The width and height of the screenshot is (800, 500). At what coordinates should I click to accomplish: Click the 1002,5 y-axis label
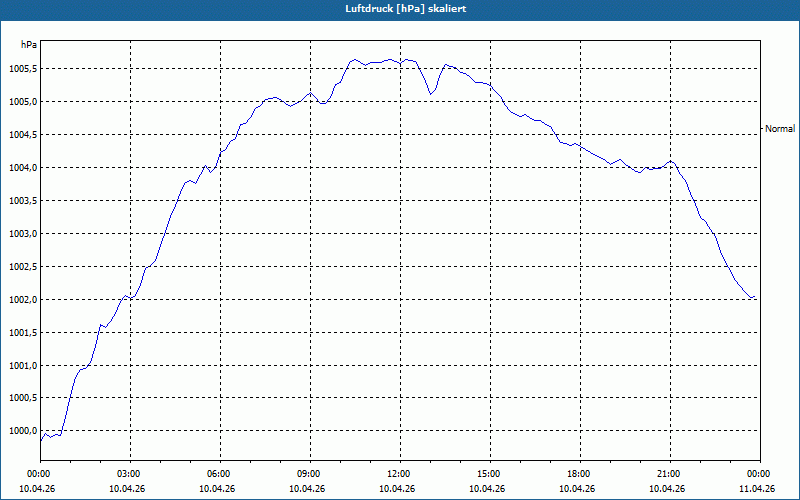tap(23, 267)
